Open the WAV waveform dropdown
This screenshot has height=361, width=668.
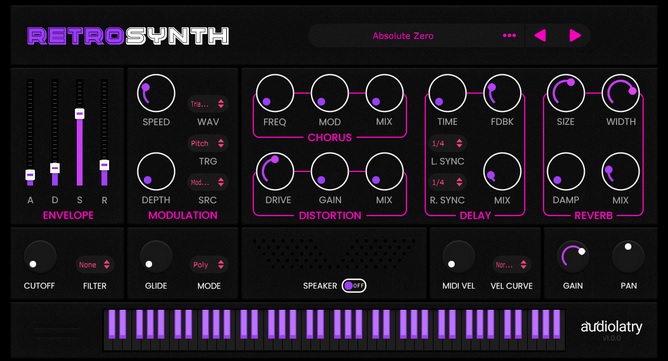(x=207, y=104)
